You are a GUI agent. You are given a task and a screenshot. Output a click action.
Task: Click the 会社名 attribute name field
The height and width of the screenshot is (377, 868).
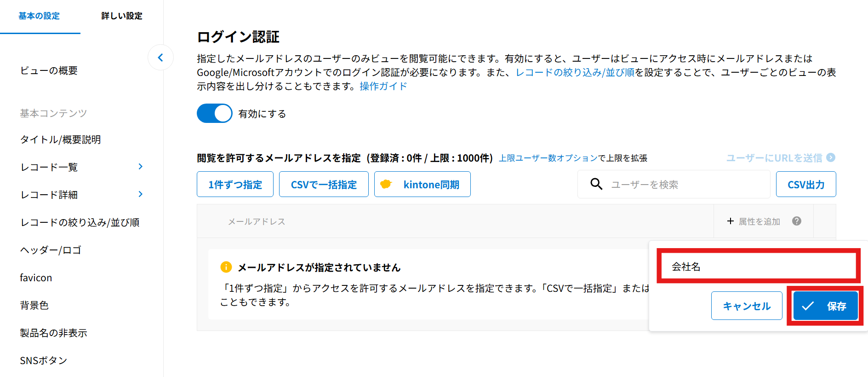click(x=758, y=267)
